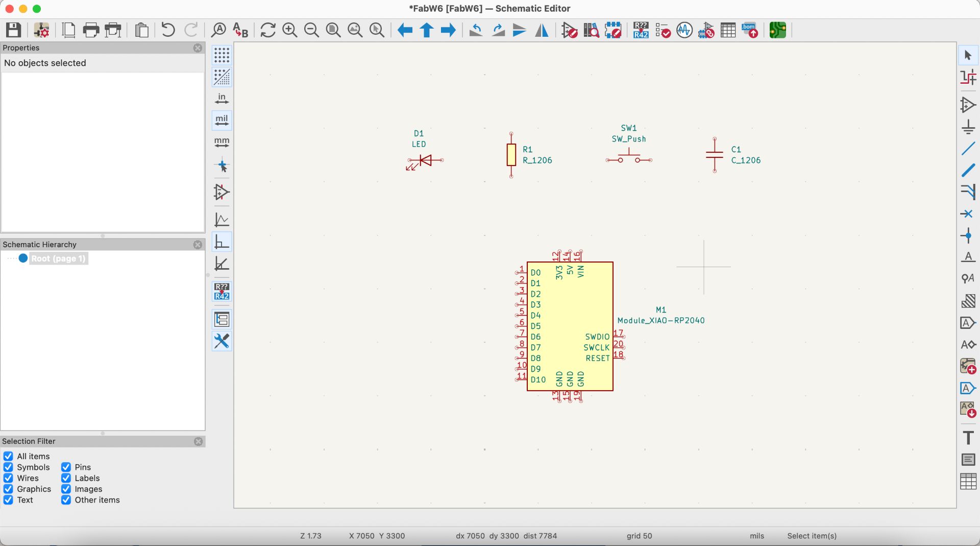Open the Simulator

(x=684, y=30)
